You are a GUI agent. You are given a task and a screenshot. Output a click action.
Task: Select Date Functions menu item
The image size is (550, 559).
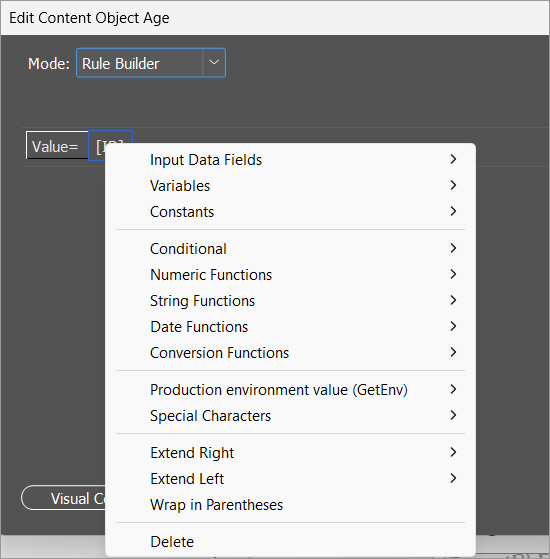(291, 327)
